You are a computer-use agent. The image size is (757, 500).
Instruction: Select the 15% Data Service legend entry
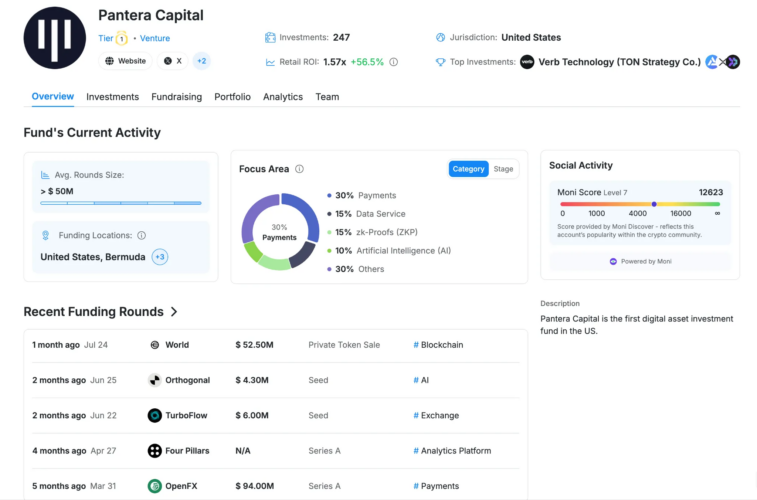click(x=366, y=214)
